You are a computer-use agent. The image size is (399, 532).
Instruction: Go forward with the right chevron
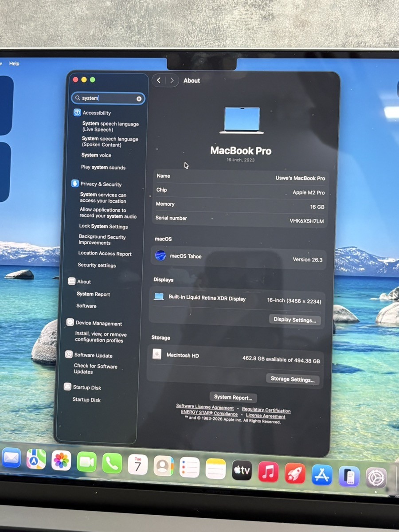172,80
